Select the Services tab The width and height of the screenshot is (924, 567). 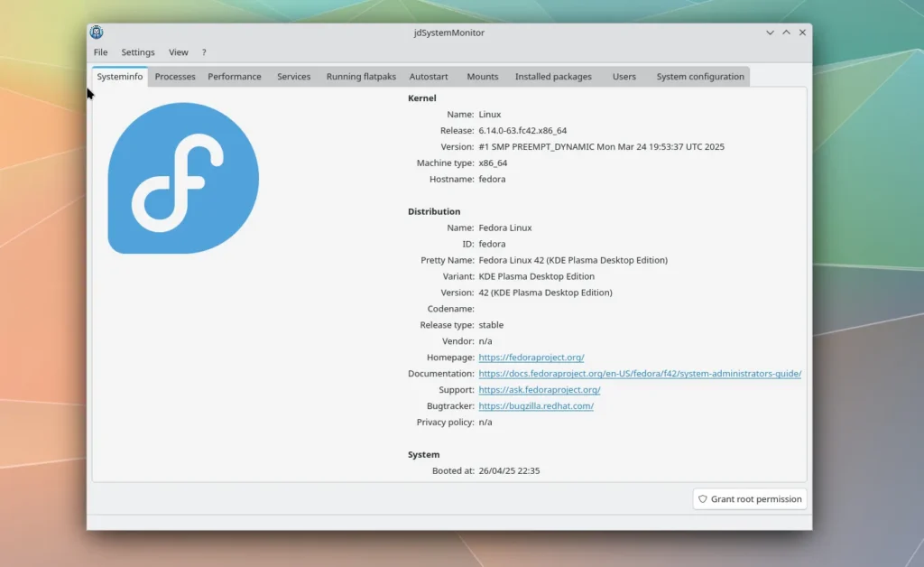(x=293, y=77)
